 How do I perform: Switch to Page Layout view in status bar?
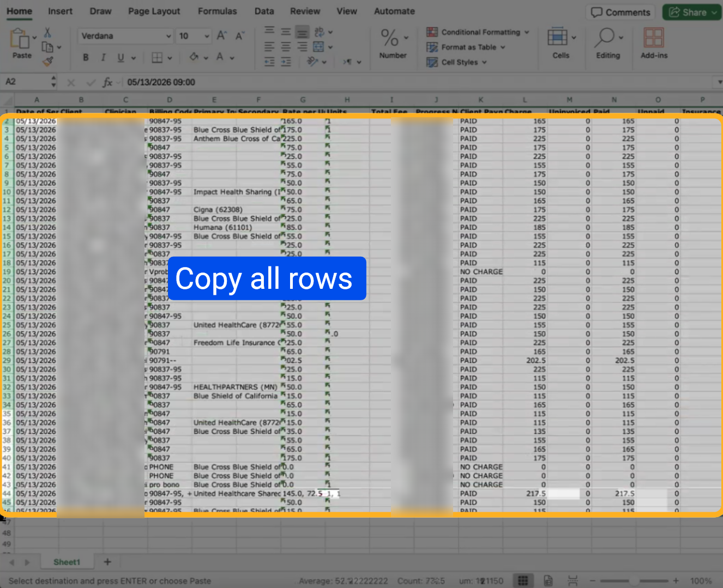(548, 580)
